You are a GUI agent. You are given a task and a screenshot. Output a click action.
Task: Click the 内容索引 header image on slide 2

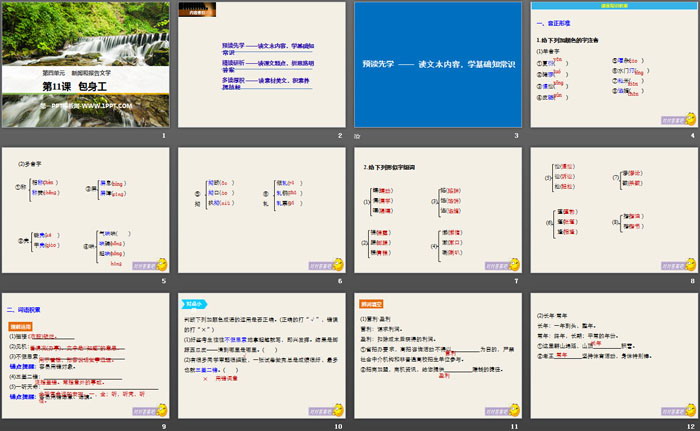[x=196, y=10]
